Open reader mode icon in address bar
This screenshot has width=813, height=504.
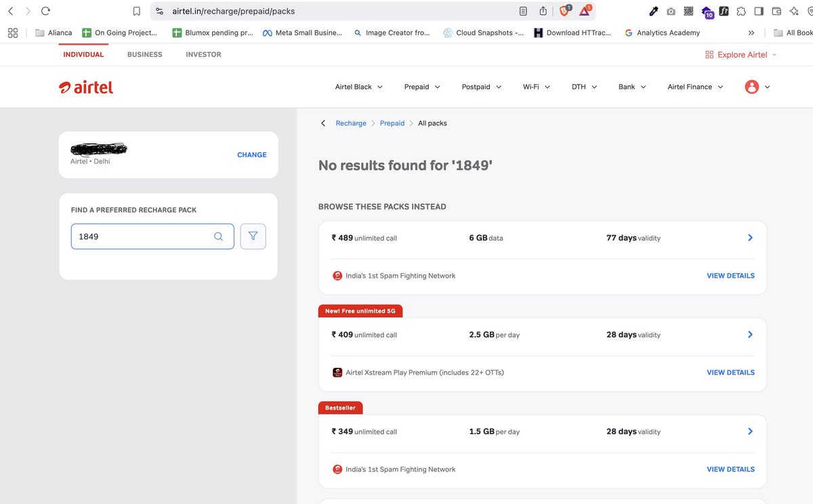point(523,11)
